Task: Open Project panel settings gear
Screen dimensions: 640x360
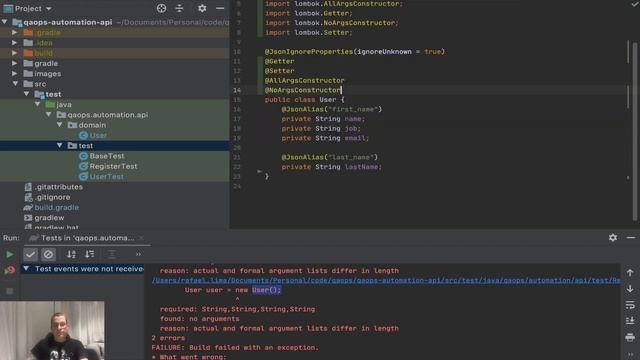Action: tap(202, 8)
